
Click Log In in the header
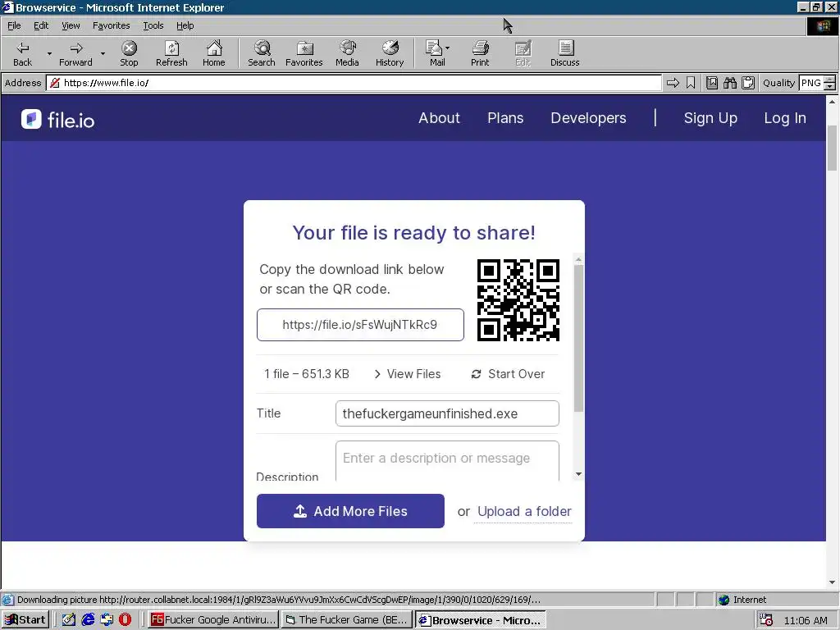pos(785,118)
